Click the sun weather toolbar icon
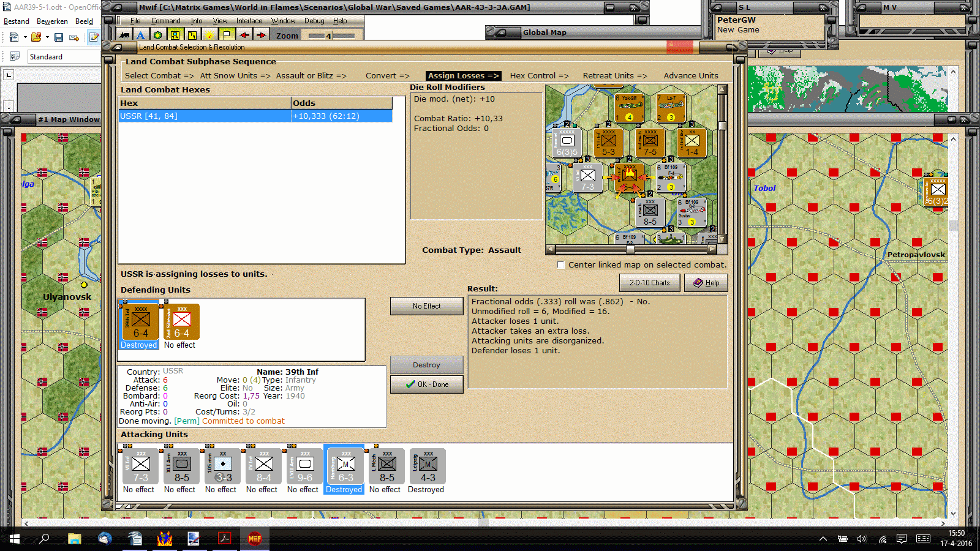 209,36
